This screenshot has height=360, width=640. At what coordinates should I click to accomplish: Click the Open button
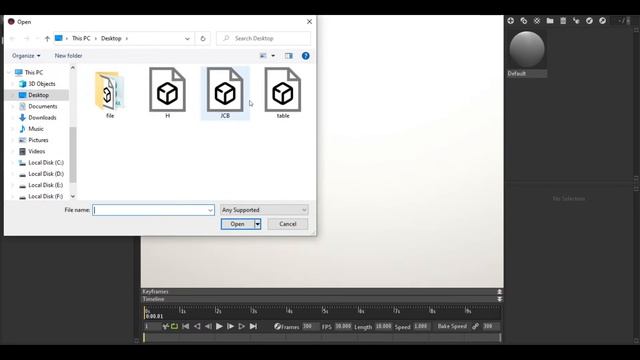point(238,224)
